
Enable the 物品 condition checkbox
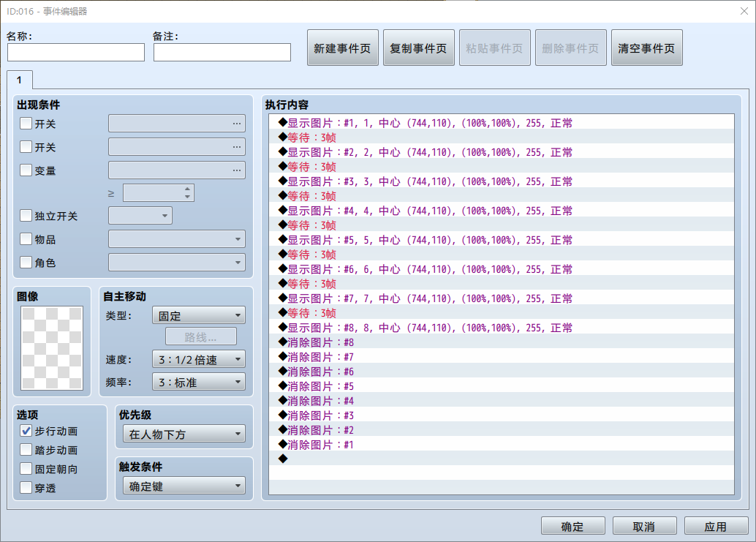(x=26, y=239)
